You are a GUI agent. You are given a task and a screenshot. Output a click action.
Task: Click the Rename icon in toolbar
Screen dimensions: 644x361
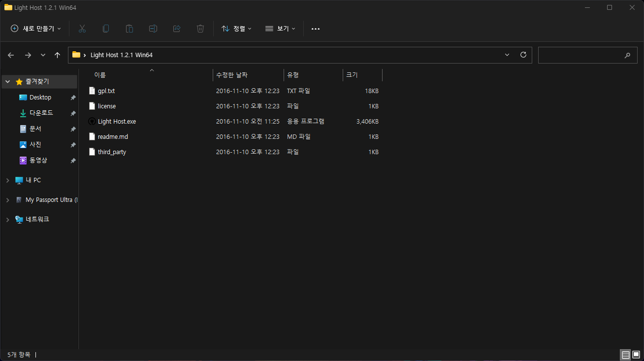(x=153, y=29)
